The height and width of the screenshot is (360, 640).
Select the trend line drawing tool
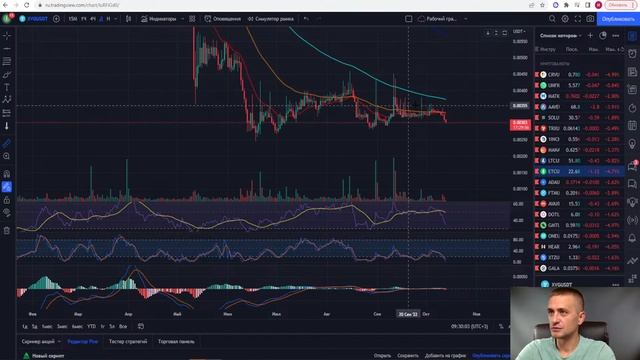[7, 49]
